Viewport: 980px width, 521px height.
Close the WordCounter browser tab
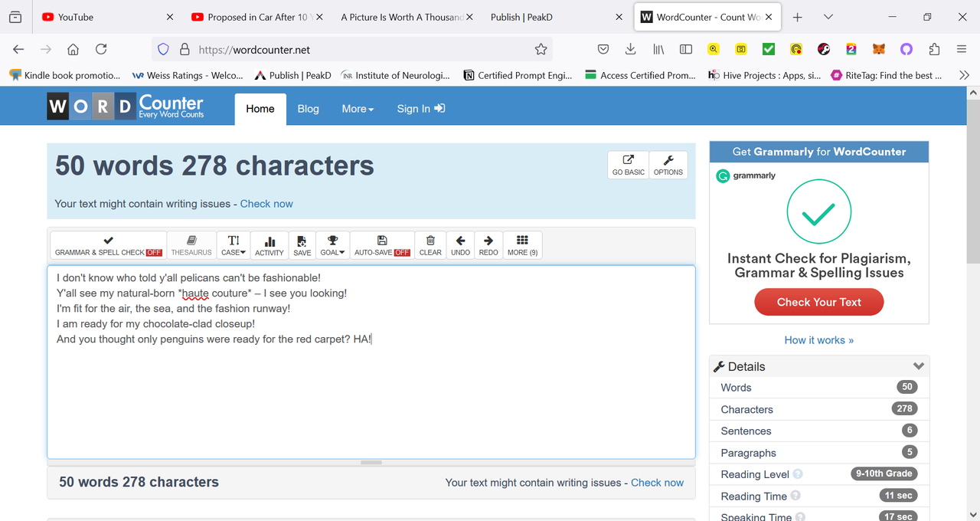(769, 17)
